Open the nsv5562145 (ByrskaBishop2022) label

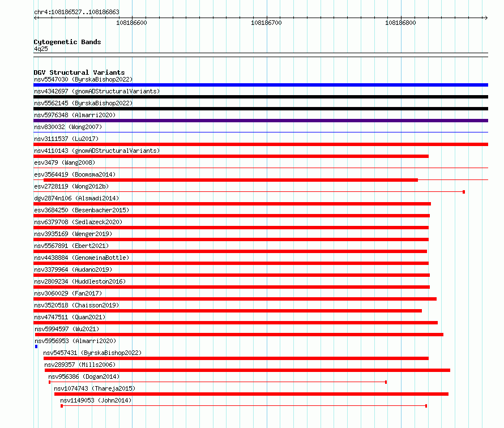83,103
